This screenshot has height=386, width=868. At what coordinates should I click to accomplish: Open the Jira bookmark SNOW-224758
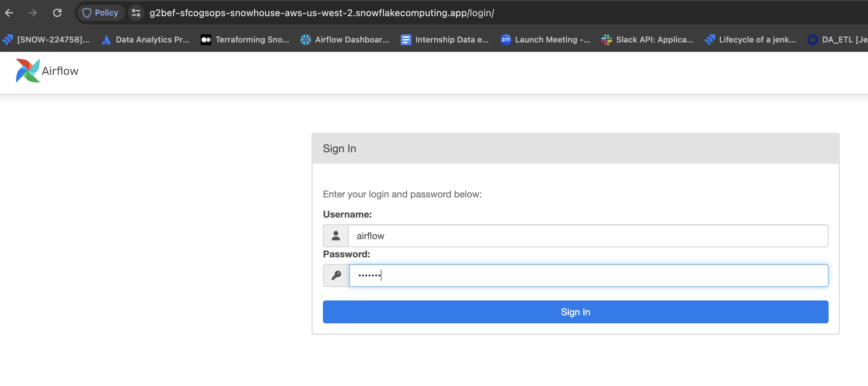pos(47,39)
